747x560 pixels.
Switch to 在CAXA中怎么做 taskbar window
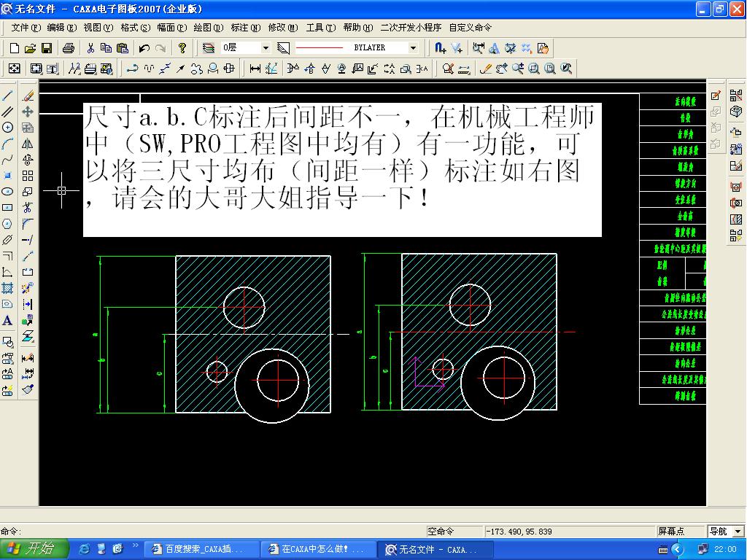[317, 550]
